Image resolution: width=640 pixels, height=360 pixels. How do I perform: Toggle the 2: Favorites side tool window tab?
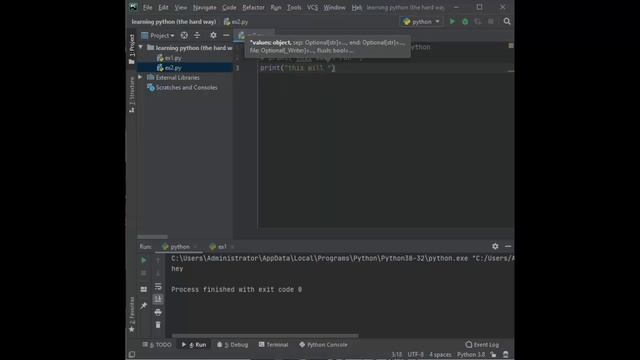click(x=131, y=314)
